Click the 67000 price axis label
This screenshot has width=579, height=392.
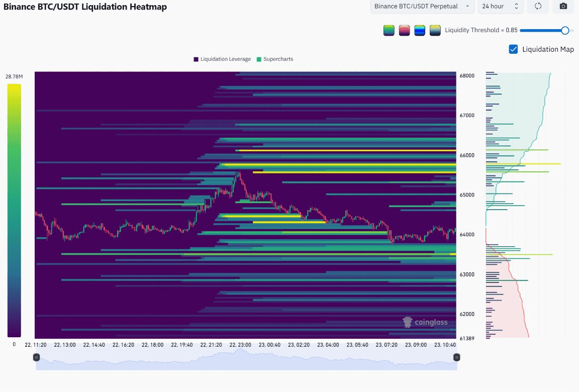tap(467, 115)
